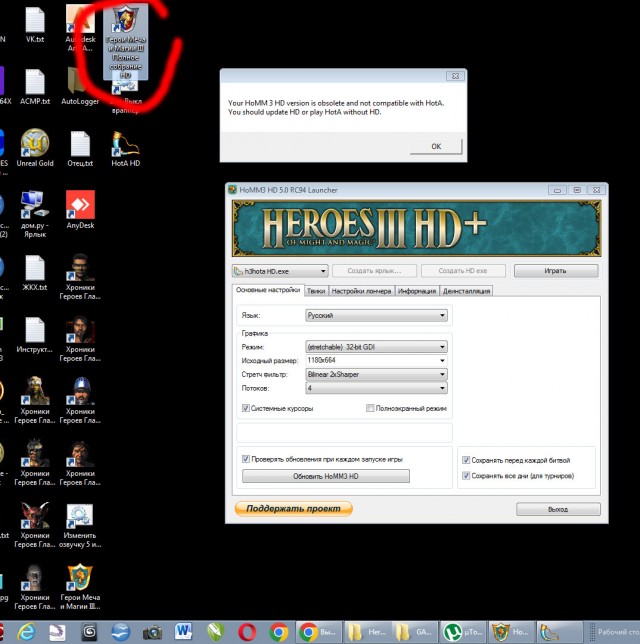Image resolution: width=640 pixels, height=644 pixels.
Task: Click the launcher title bar shield icon
Action: click(233, 190)
